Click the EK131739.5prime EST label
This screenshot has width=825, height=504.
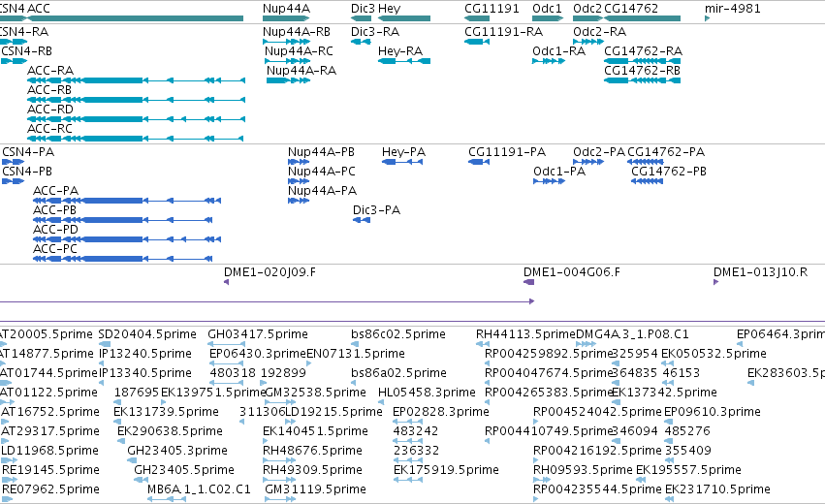click(x=167, y=412)
